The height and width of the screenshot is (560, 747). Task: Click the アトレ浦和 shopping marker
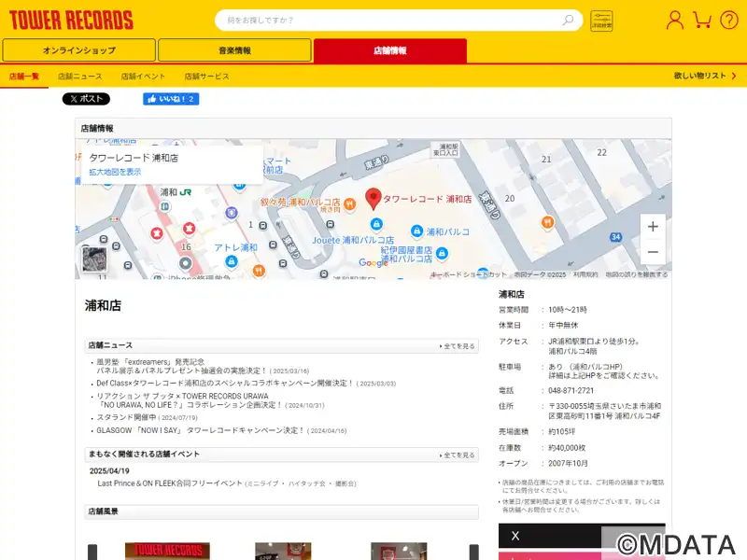231,261
